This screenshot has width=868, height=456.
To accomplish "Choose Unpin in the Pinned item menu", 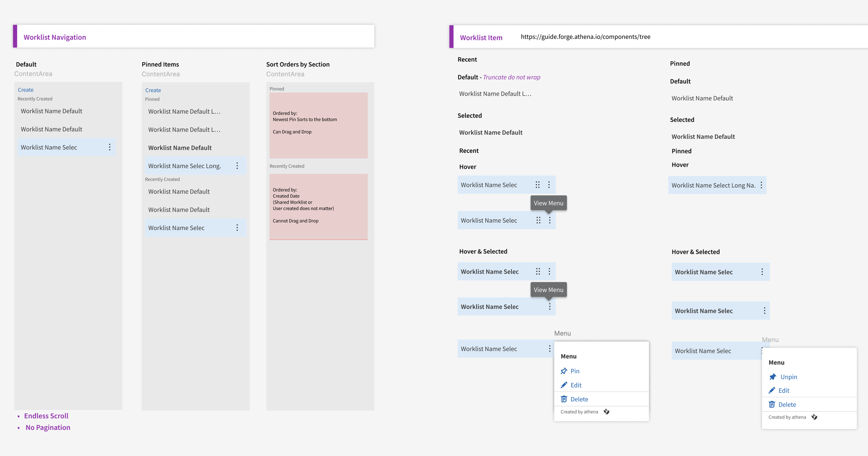I will (788, 377).
